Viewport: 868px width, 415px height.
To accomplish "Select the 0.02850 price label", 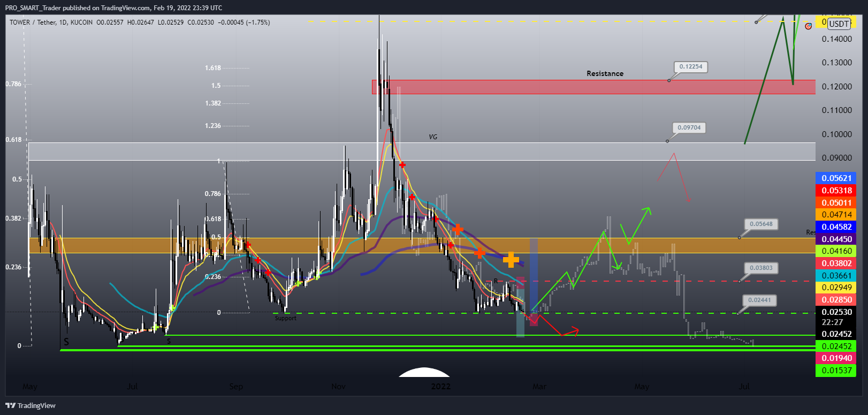I will [836, 300].
